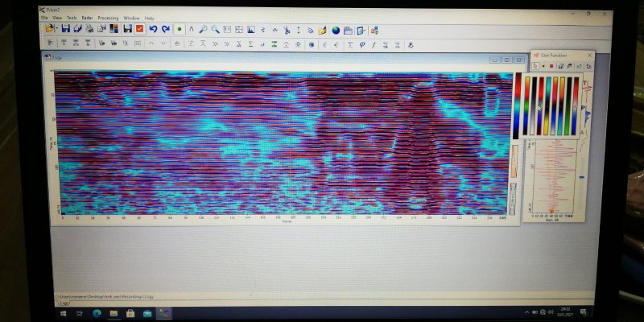Click the globe icon in toolbar
This screenshot has width=644, height=322.
[x=336, y=31]
